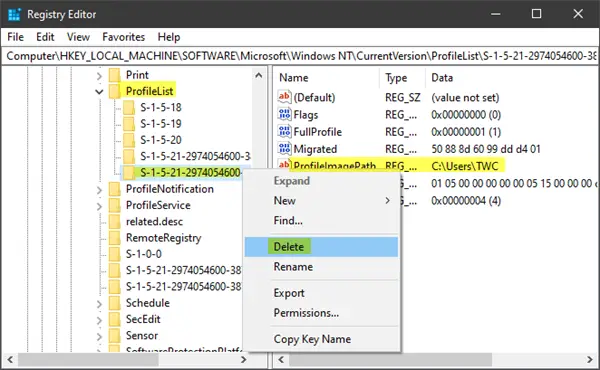Click the tree pane scroll-up arrow
The width and height of the screenshot is (600, 370).
(259, 75)
